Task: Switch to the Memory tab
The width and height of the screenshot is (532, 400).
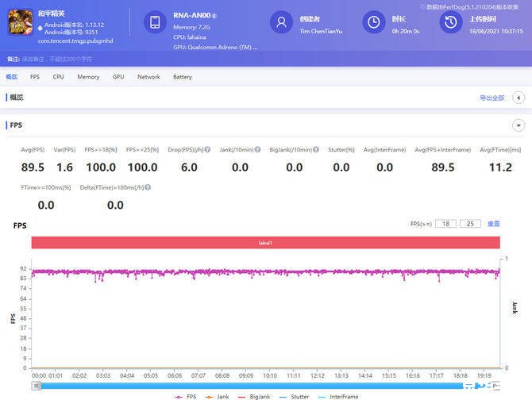Action: (88, 77)
